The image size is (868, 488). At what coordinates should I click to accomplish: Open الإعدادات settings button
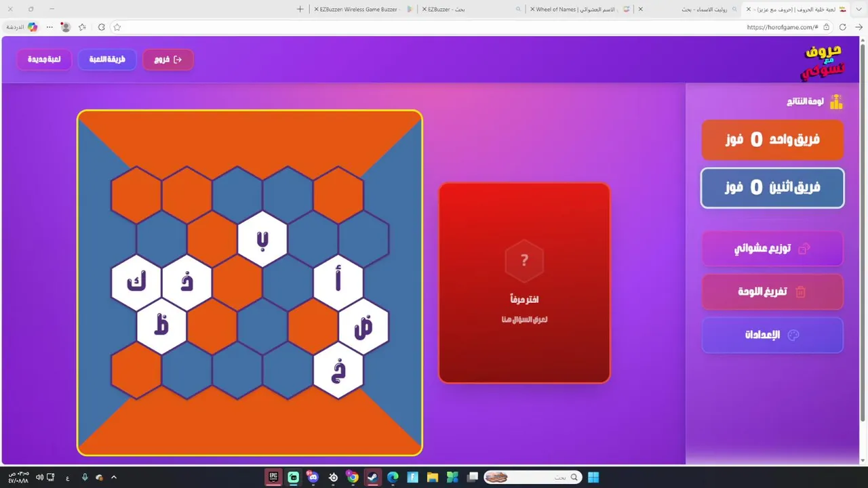pyautogui.click(x=772, y=335)
